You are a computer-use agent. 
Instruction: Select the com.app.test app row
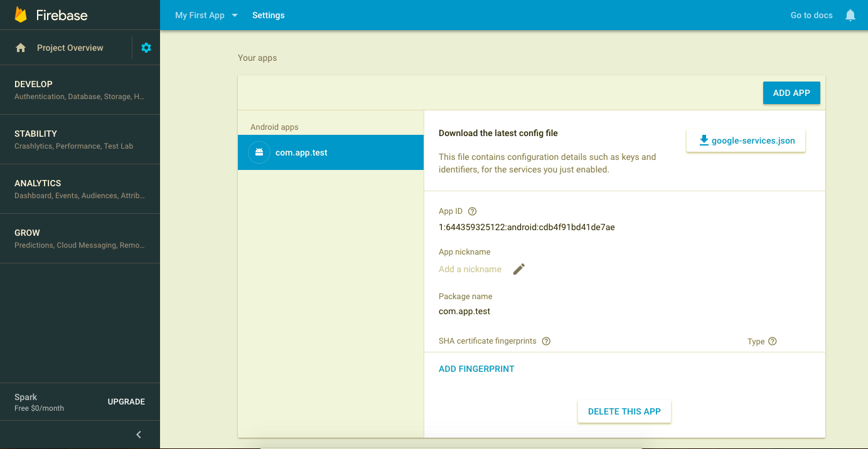click(x=331, y=152)
